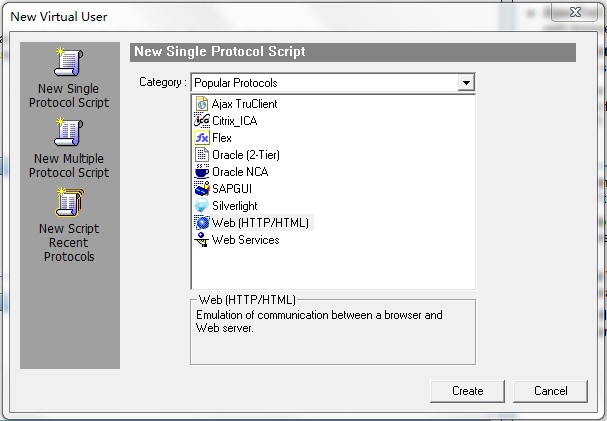Choose Web (HTTP/HTML) in the protocol list
The height and width of the screenshot is (421, 607).
tap(260, 223)
